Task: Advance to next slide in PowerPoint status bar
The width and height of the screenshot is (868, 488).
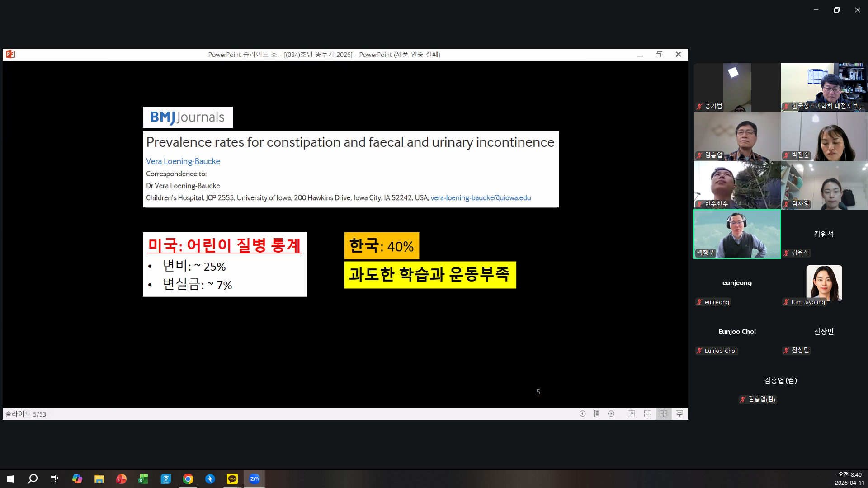Action: (x=611, y=413)
